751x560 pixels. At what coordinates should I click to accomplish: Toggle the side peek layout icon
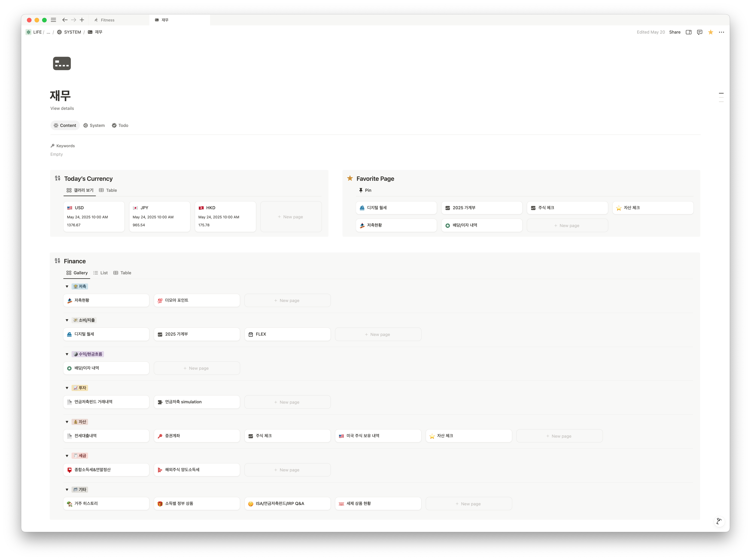pos(689,32)
